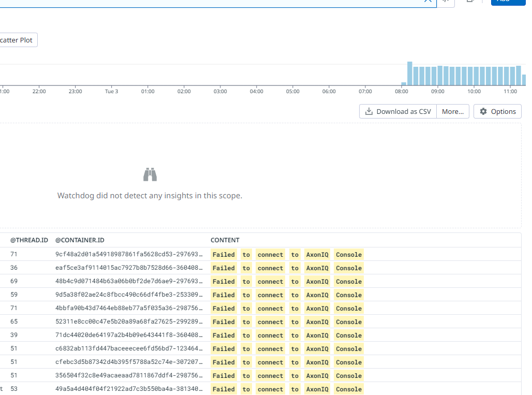Screen dimensions: 532x395
Task: Click the tallest histogram bar after 08:00
Action: coord(410,74)
